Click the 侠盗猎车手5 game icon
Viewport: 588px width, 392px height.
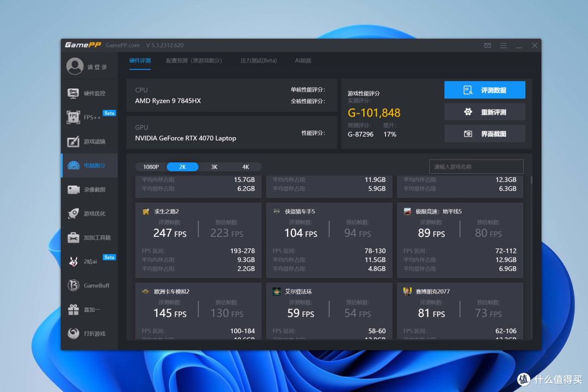click(x=277, y=212)
